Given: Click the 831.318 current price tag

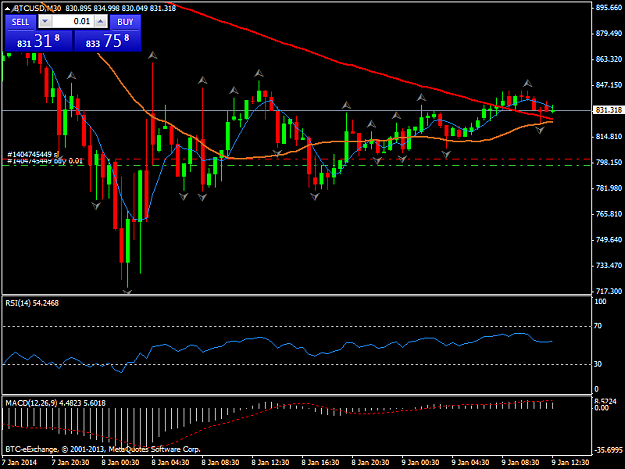Looking at the screenshot, I should (608, 110).
